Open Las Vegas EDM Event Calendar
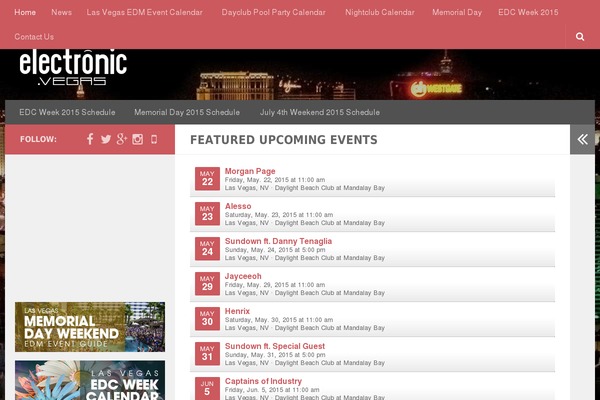The height and width of the screenshot is (400, 600). tap(144, 12)
